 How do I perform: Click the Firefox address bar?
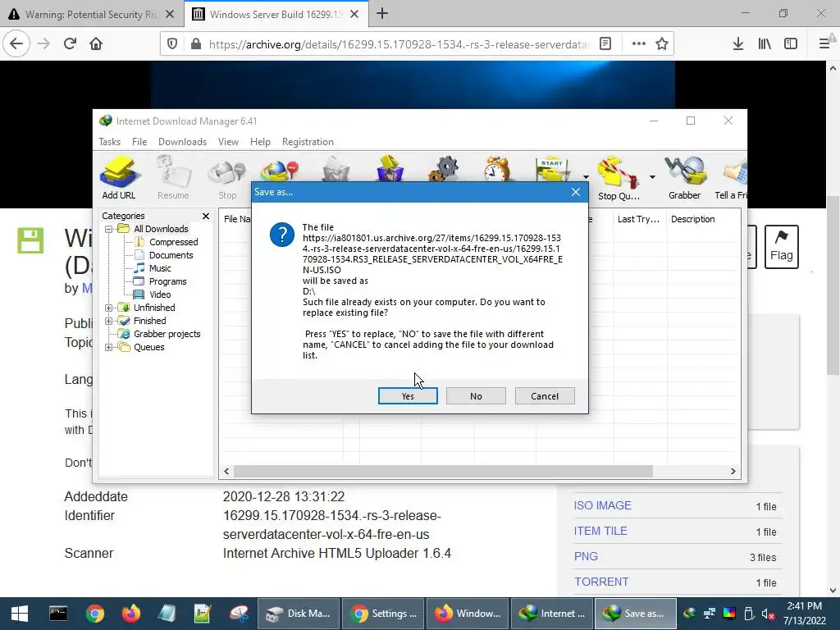tap(399, 44)
